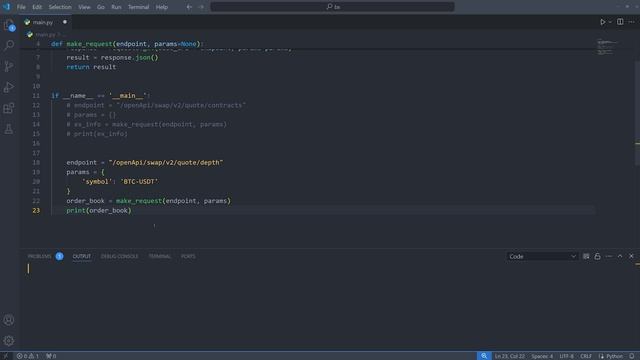Open the Explorer view in activity bar

[9, 25]
